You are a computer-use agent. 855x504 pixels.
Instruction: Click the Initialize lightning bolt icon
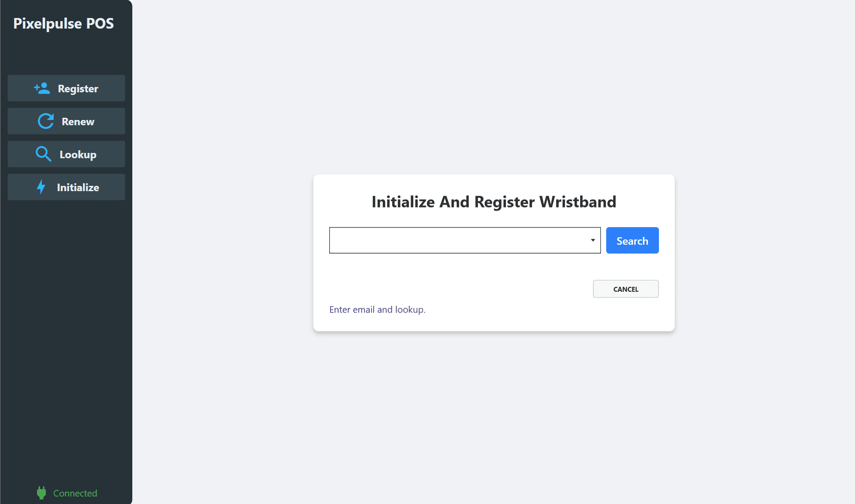click(x=41, y=187)
